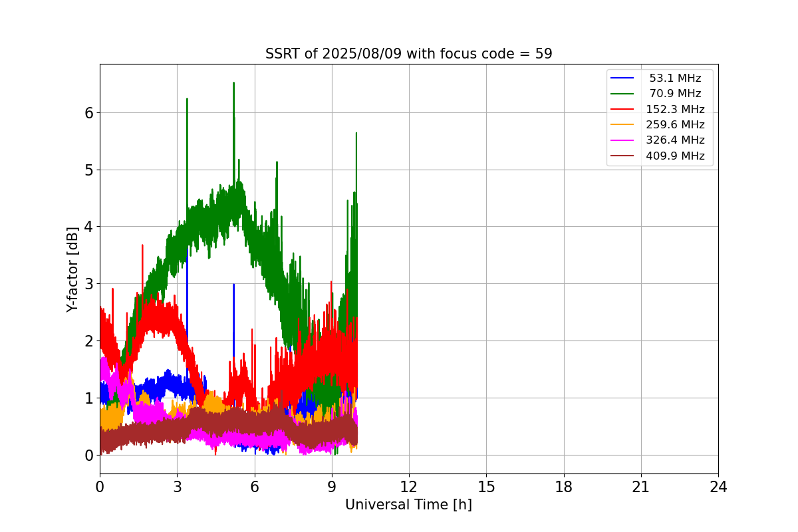Select the '409.9 MHz' legend label
Image resolution: width=798 pixels, height=532 pixels.
(675, 156)
